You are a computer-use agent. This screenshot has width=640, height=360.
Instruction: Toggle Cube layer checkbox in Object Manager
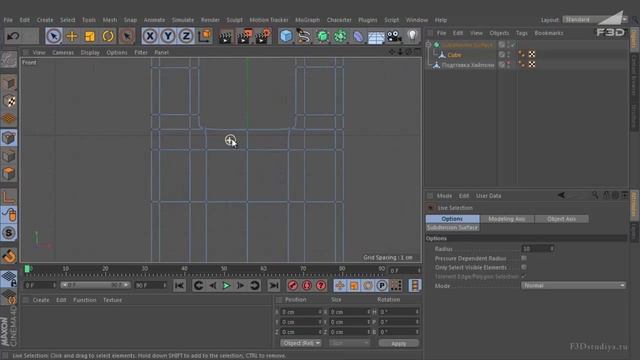point(502,54)
